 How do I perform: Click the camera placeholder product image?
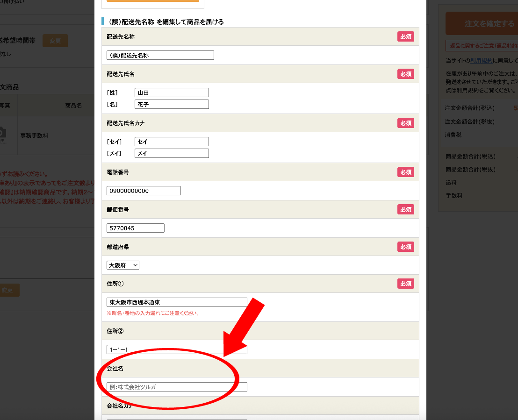pyautogui.click(x=2, y=135)
